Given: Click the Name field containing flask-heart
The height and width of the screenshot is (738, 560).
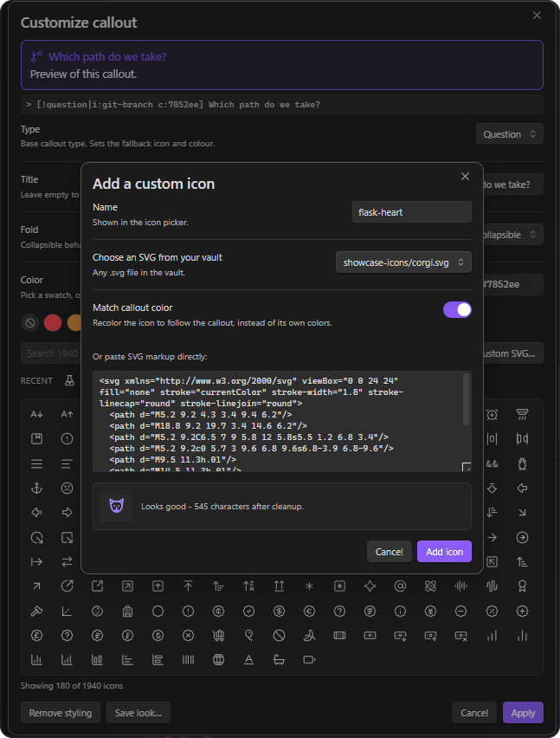Looking at the screenshot, I should pyautogui.click(x=411, y=212).
